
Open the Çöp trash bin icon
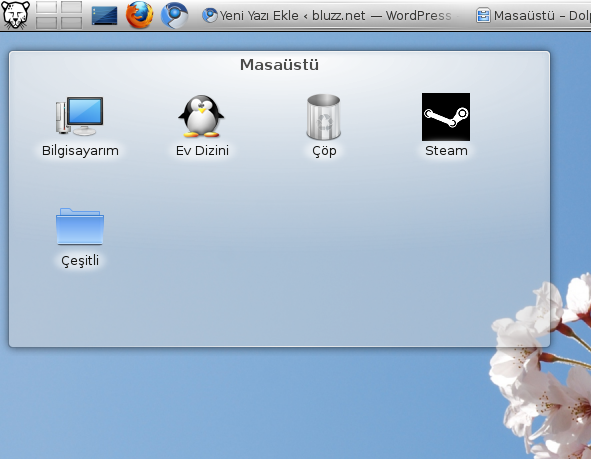(324, 117)
